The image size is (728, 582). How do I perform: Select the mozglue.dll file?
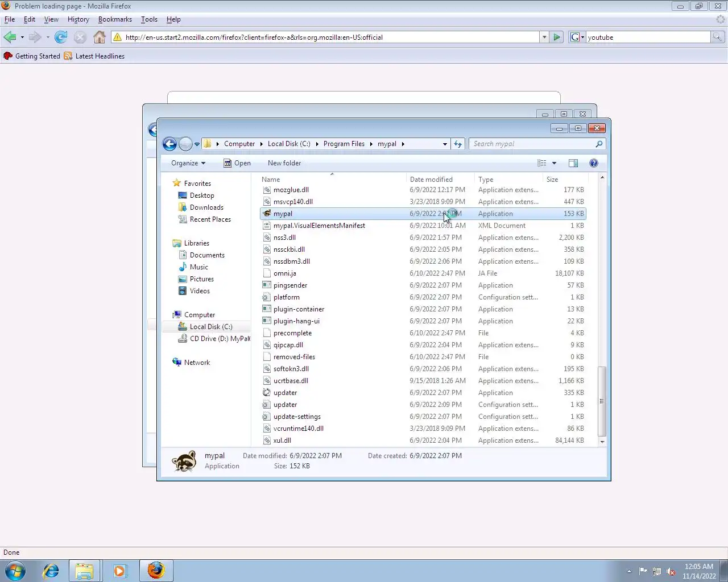pos(423,190)
